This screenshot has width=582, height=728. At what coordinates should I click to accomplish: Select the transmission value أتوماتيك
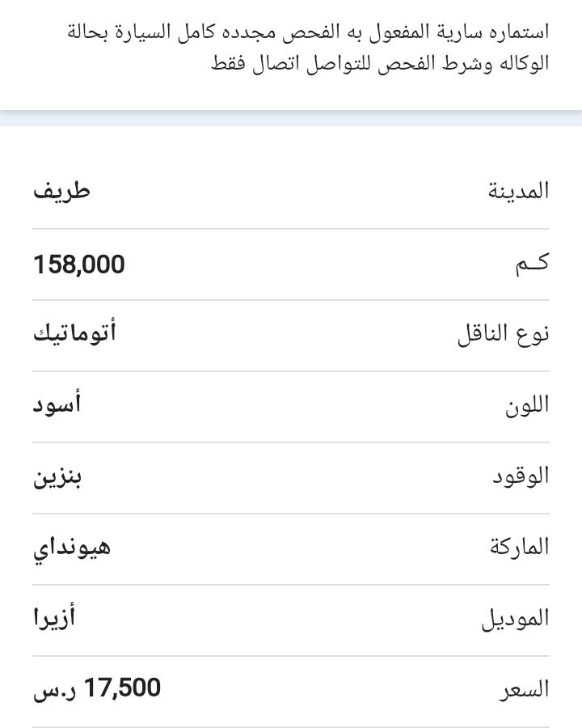[x=74, y=333]
